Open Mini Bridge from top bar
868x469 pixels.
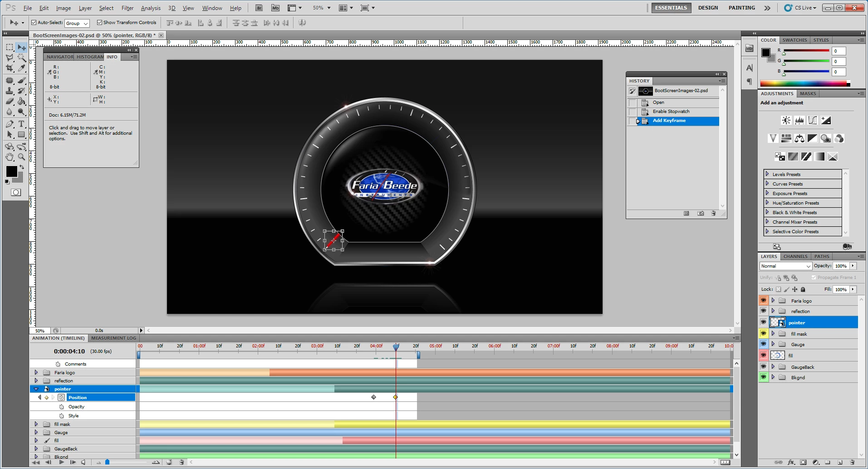click(x=275, y=8)
